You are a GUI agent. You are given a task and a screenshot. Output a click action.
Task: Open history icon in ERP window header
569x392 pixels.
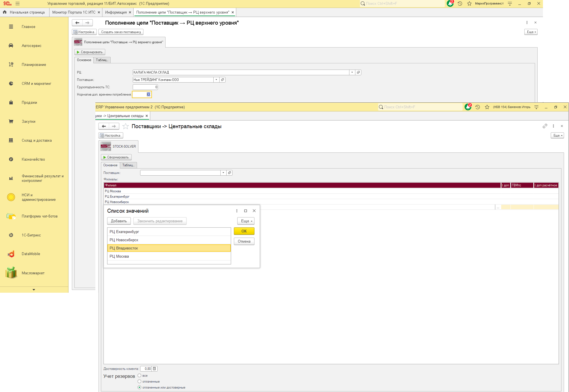click(x=477, y=107)
